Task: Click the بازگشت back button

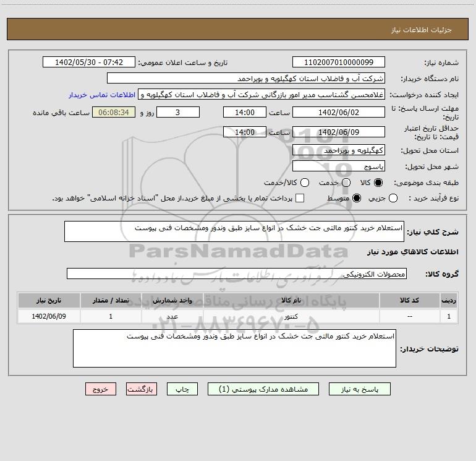Action: click(142, 389)
